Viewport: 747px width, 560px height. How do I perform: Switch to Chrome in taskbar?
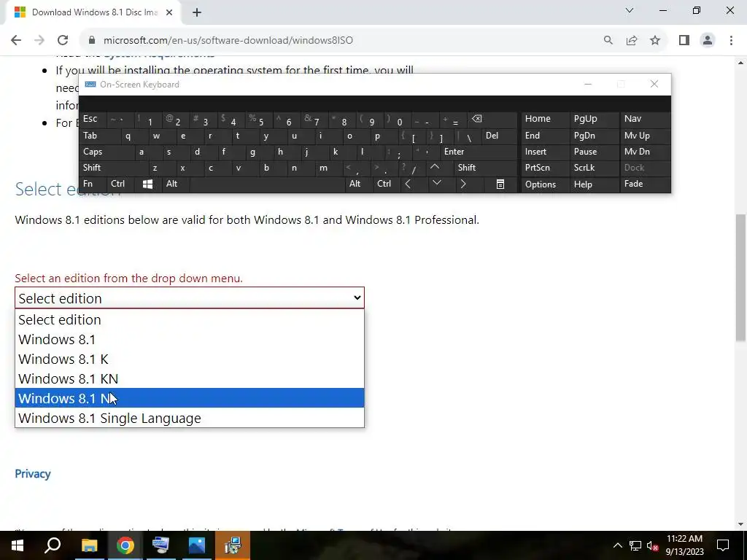click(x=125, y=545)
